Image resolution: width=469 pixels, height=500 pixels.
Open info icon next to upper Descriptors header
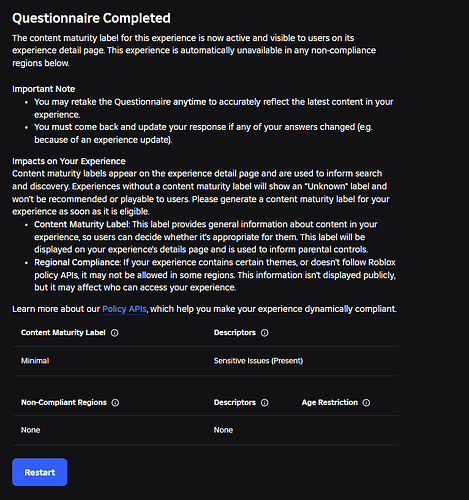[264, 333]
